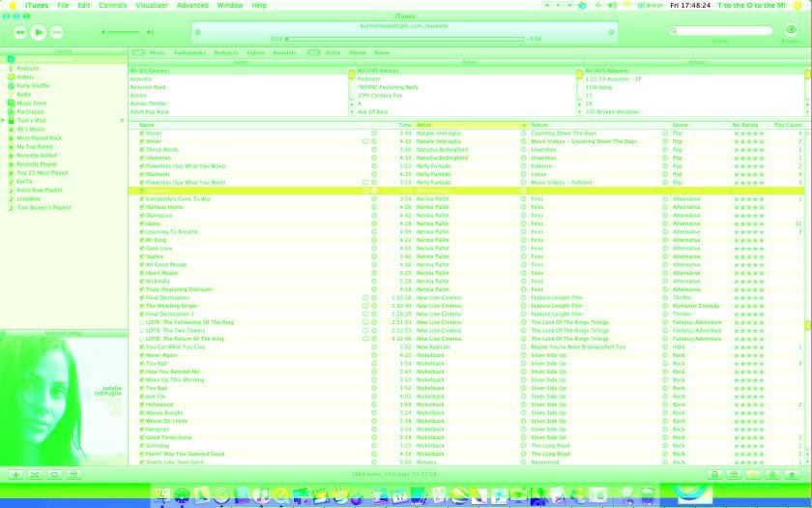Adjust the volume slider knob
The width and height of the screenshot is (812, 508).
coord(141,32)
